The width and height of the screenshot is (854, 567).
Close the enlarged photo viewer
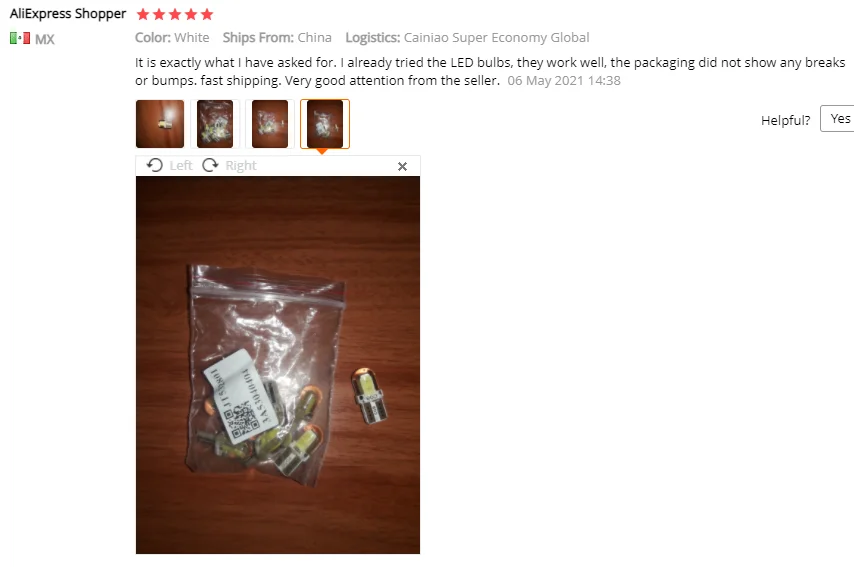pos(402,167)
